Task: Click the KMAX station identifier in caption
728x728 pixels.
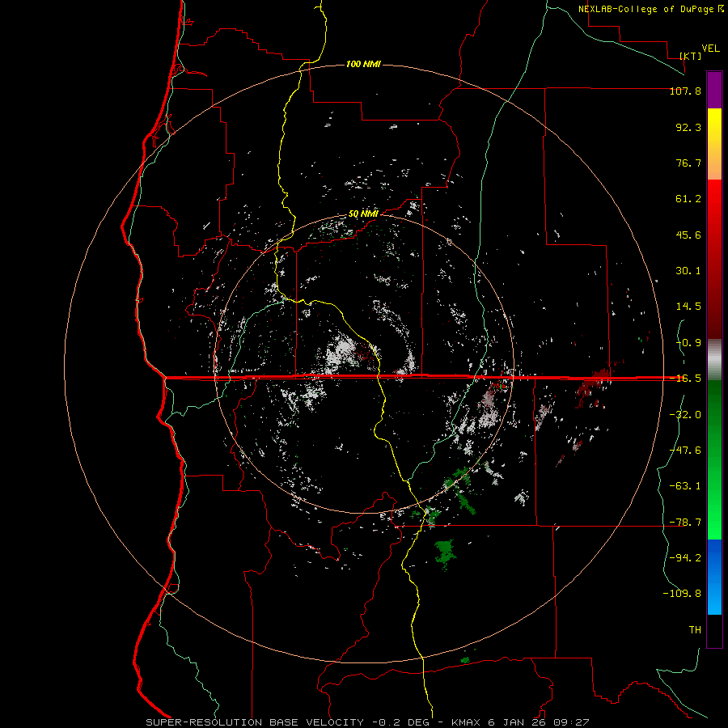Action: pos(468,722)
